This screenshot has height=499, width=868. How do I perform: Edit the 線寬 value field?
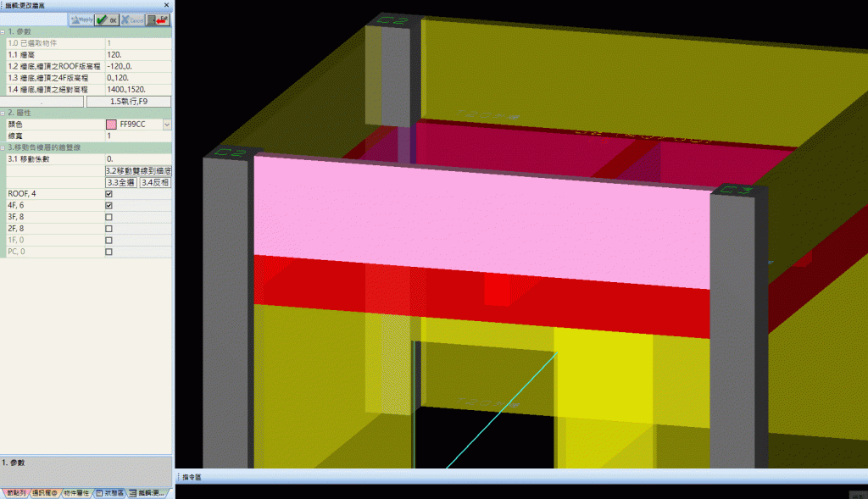138,136
